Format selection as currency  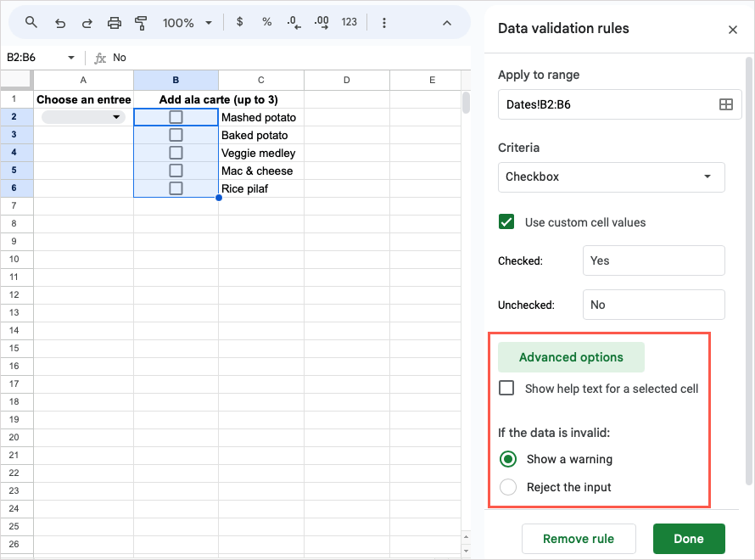tap(240, 22)
